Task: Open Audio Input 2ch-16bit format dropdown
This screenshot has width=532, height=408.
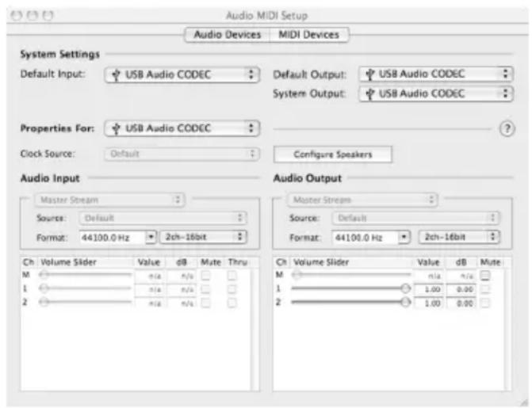Action: 203,237
